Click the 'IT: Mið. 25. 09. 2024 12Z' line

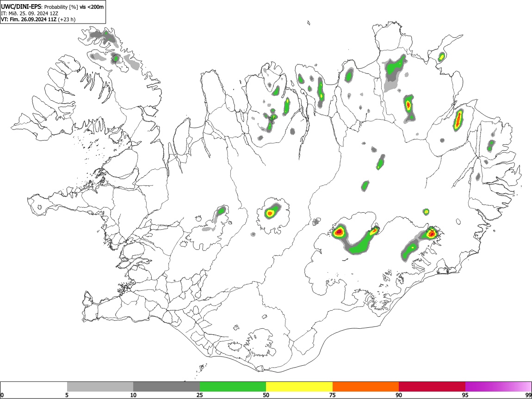pos(30,13)
